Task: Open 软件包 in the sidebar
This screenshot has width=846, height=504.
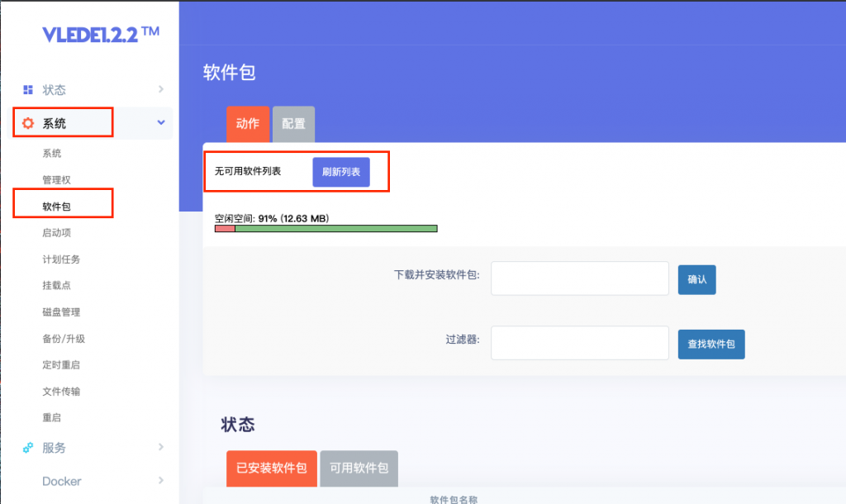Action: coord(57,207)
